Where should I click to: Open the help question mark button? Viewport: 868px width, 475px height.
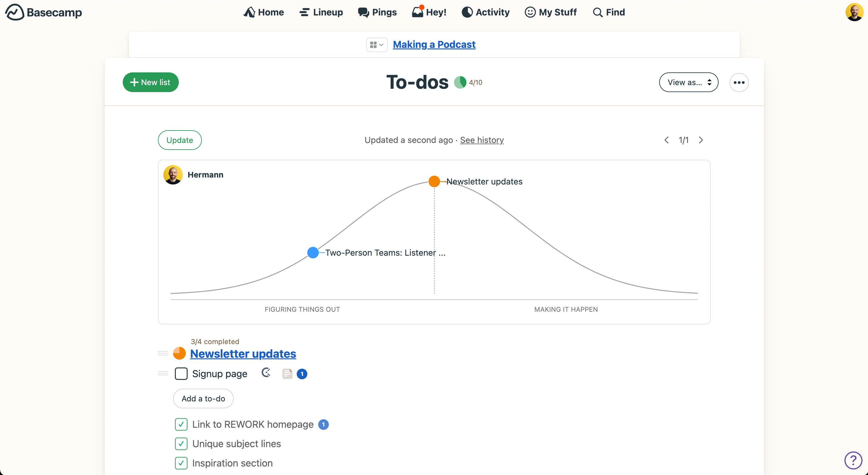point(853,460)
